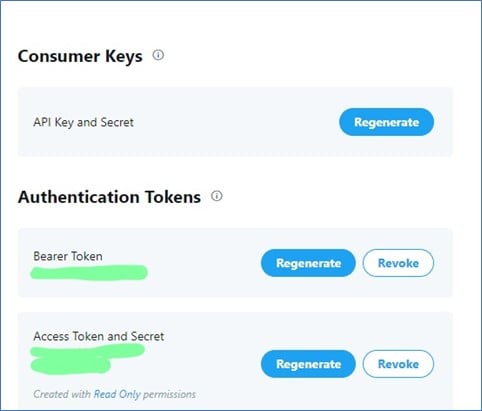Click empty space in the API Key card
Screen dimensions: 482x411
233,122
